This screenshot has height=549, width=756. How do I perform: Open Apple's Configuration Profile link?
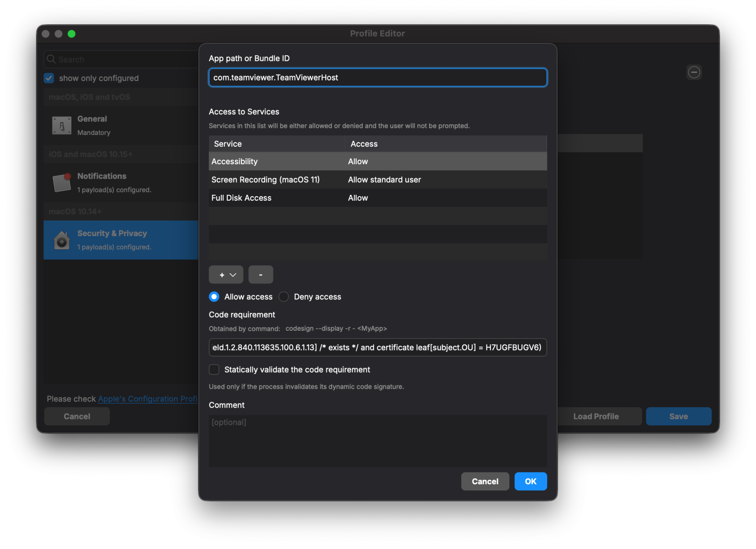click(x=148, y=399)
